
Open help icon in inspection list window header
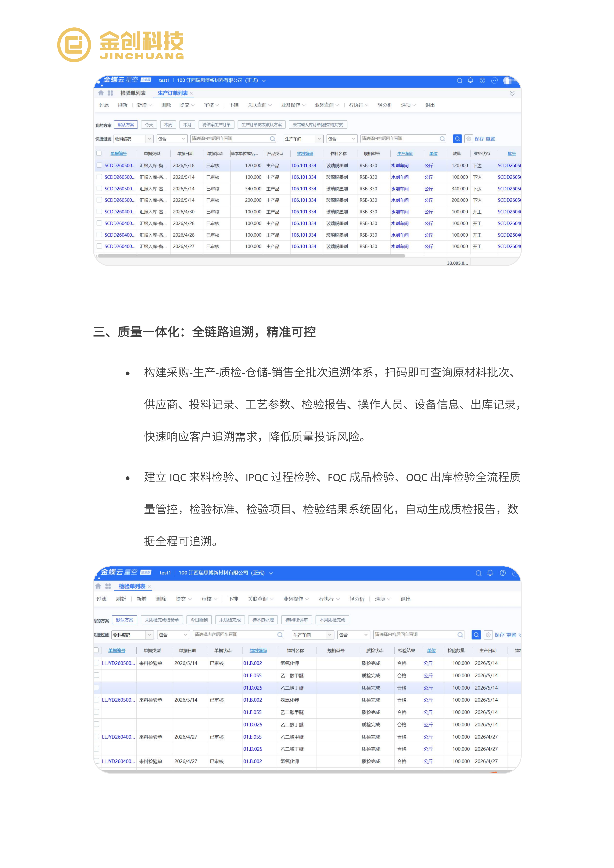pyautogui.click(x=502, y=573)
